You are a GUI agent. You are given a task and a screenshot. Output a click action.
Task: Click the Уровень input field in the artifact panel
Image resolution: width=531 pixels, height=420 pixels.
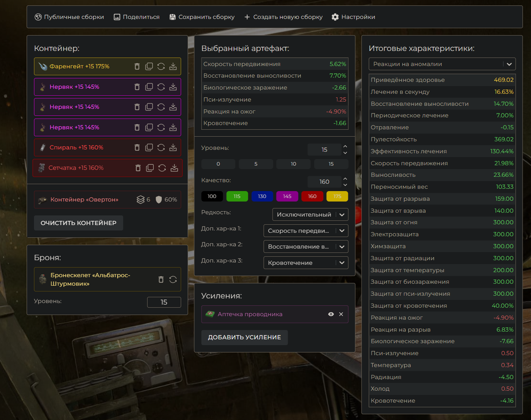click(324, 150)
